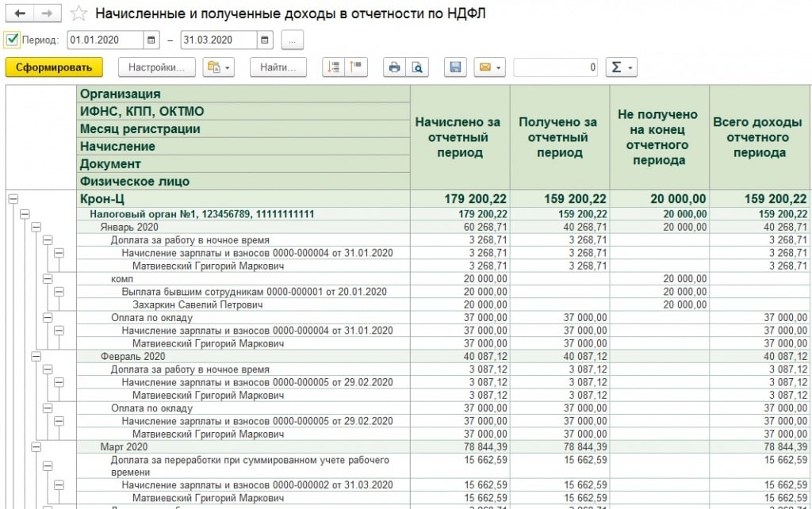Open print preview
The height and width of the screenshot is (509, 812).
(x=416, y=67)
